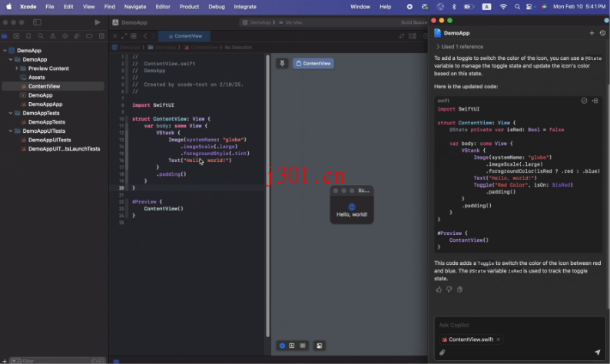Click the code editor vertical scrollbar
Viewport: 610px width, 364px height.
[267, 197]
